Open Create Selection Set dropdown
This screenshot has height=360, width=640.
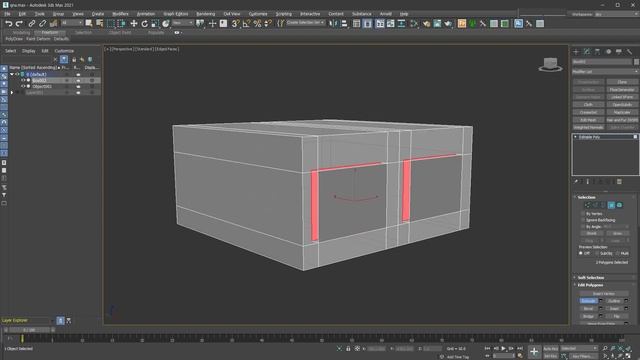coord(305,23)
